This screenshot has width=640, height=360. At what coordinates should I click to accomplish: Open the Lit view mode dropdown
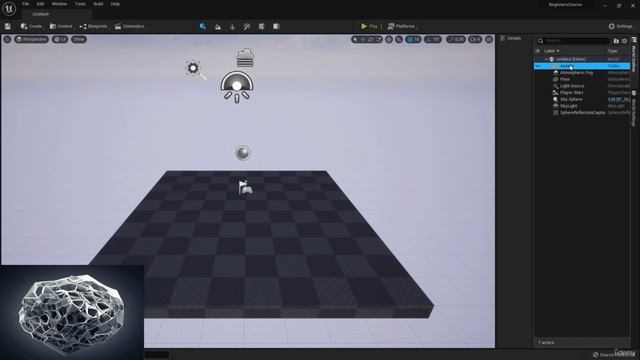pos(60,39)
